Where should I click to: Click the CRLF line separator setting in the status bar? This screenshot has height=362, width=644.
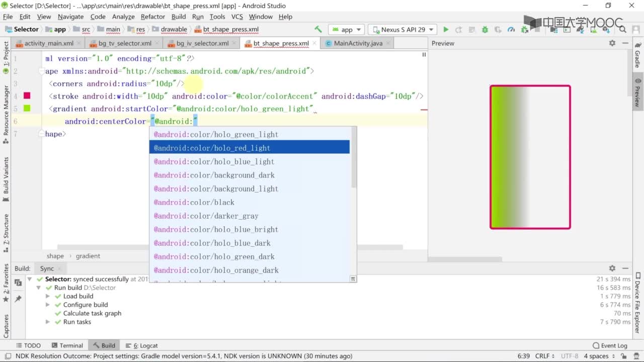tap(545, 356)
